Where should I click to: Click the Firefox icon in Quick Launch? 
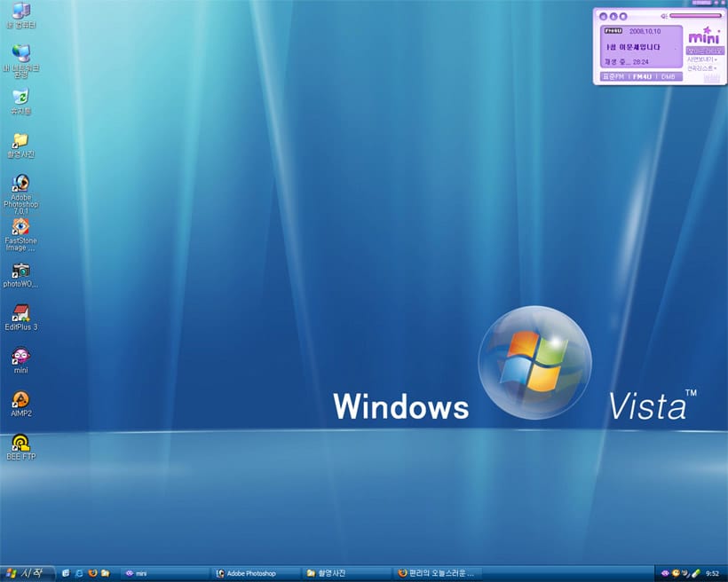(91, 573)
